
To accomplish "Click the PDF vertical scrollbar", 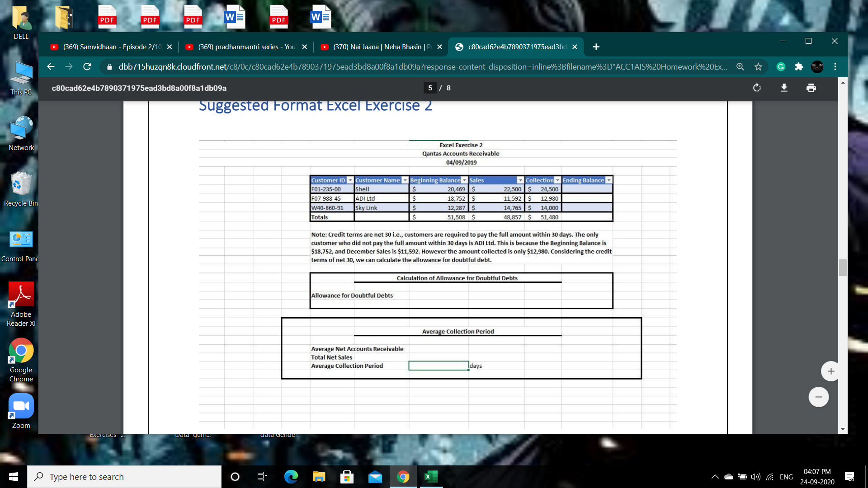I will pos(842,267).
